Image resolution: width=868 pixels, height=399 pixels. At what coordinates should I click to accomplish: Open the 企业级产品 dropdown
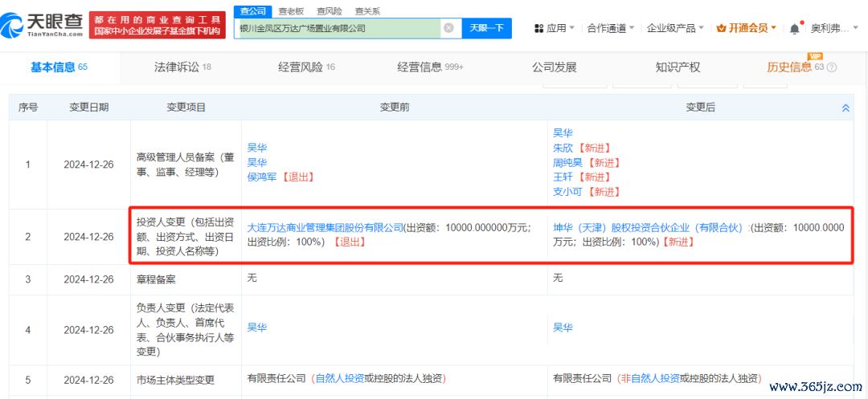click(675, 27)
